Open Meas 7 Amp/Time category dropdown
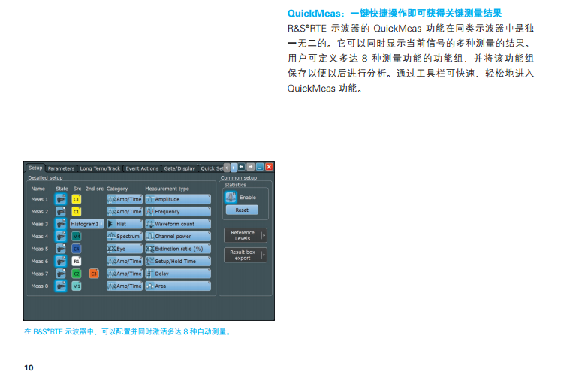588x384 pixels. [125, 274]
